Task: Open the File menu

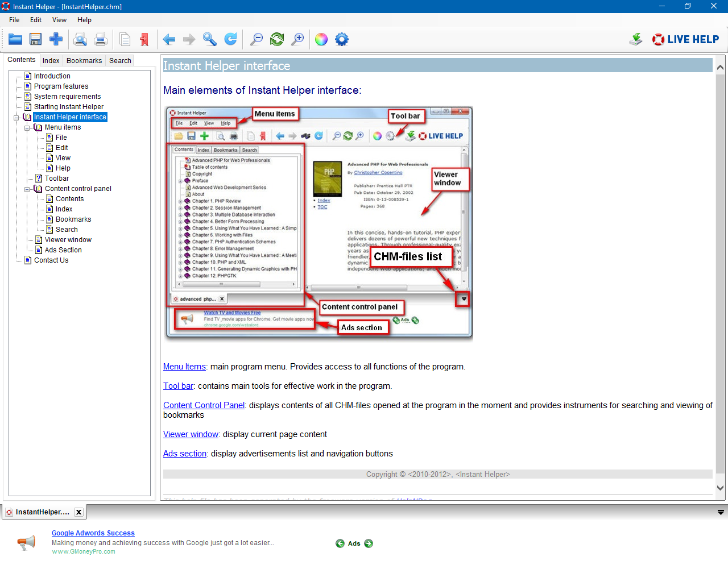Action: tap(14, 20)
